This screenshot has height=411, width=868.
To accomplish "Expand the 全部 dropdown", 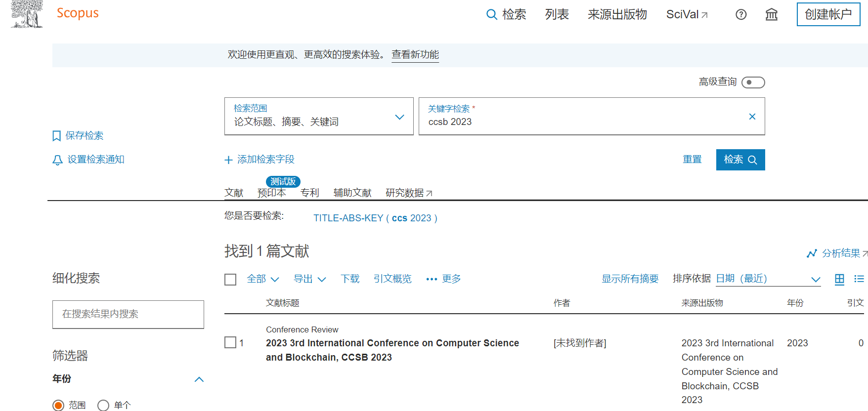I will pos(263,279).
